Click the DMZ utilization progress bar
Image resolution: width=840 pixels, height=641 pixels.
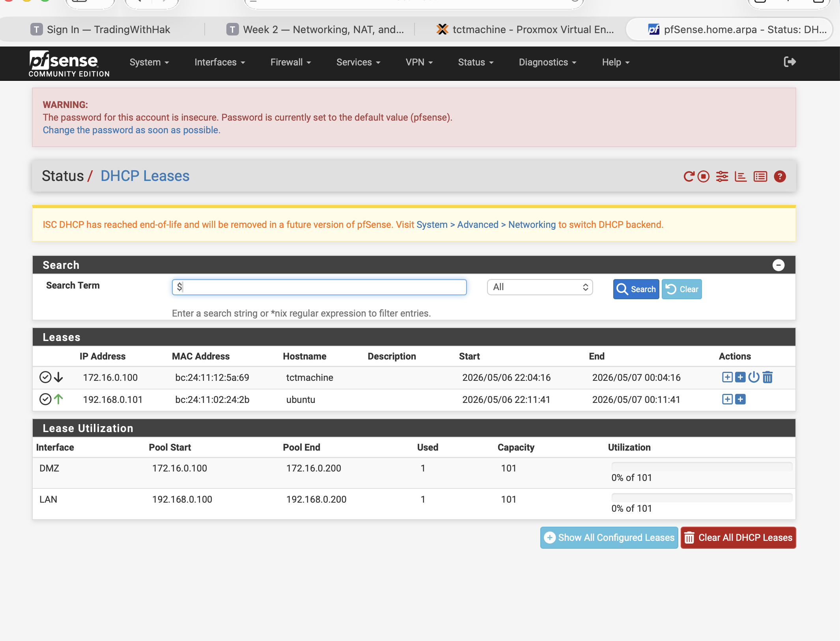coord(702,467)
